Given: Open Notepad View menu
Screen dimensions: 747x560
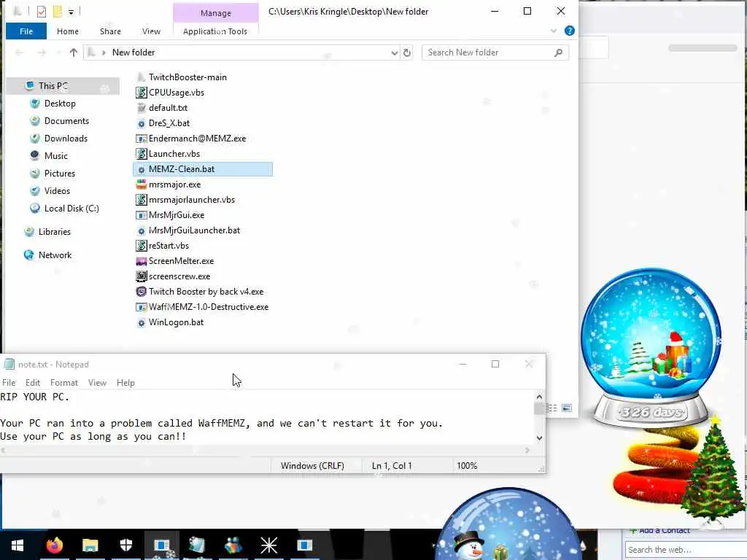Looking at the screenshot, I should [x=97, y=383].
